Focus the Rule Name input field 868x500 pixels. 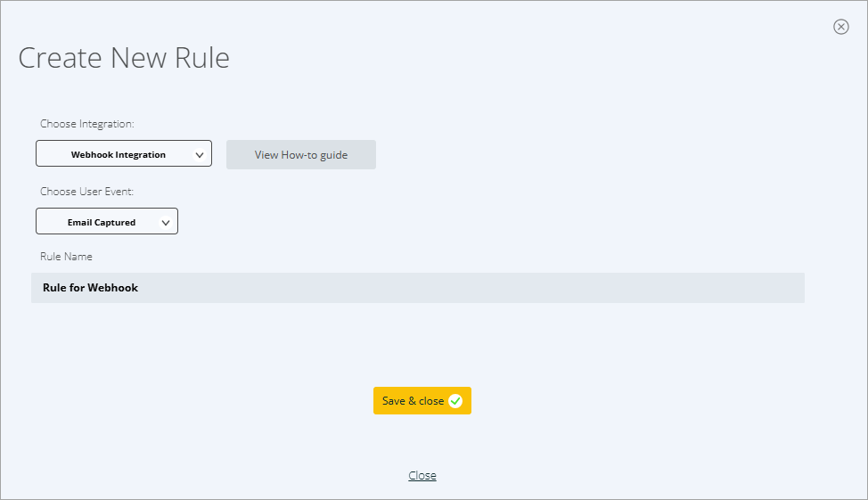[417, 288]
